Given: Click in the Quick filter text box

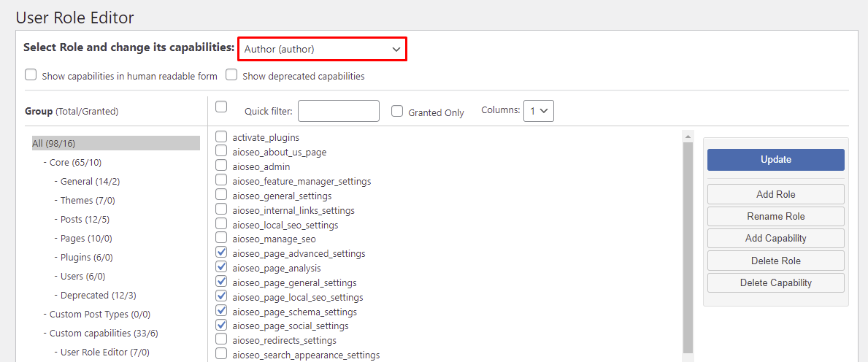Looking at the screenshot, I should click(x=338, y=111).
